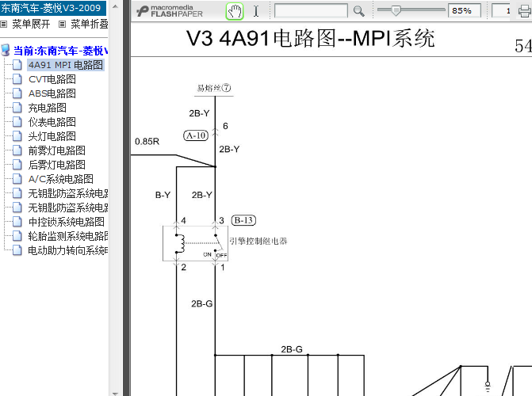532x396 pixels.
Task: Click the 易熔丝⑦ fuse label
Action: 214,88
